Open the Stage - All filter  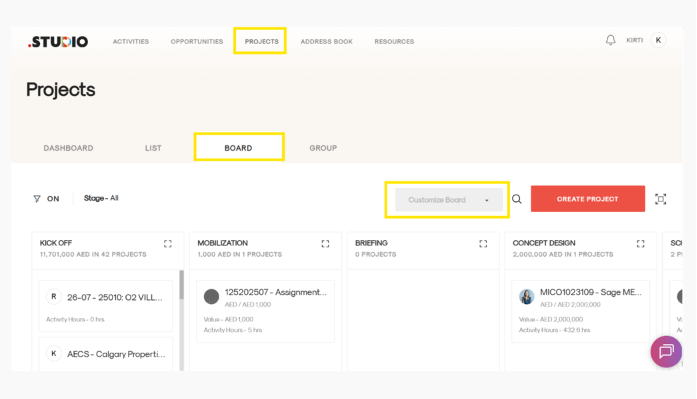(101, 198)
